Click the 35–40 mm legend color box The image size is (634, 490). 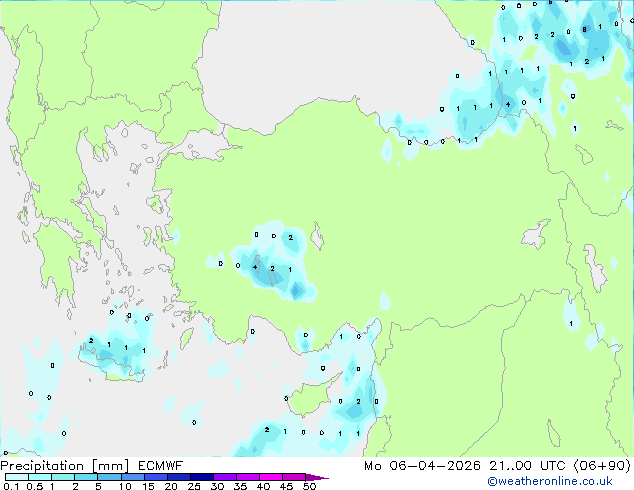pyautogui.click(x=247, y=477)
